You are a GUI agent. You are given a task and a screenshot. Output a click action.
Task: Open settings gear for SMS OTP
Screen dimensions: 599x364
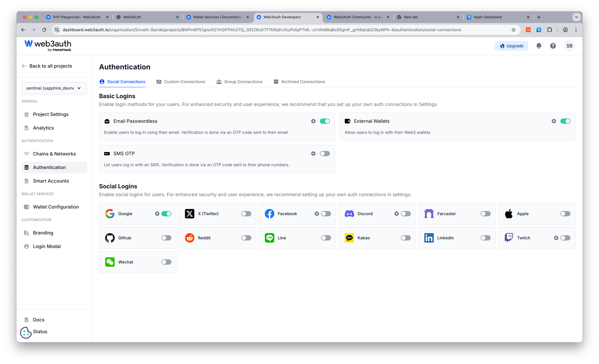pos(313,154)
